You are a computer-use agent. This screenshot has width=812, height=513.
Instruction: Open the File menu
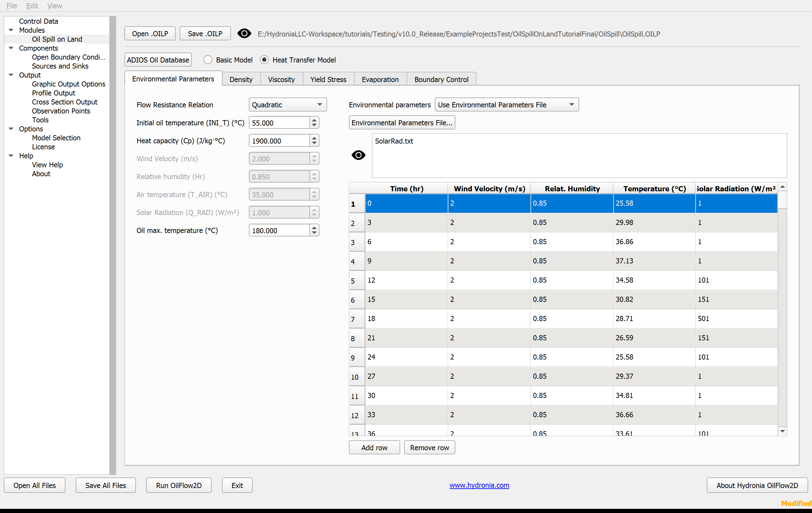[x=12, y=6]
